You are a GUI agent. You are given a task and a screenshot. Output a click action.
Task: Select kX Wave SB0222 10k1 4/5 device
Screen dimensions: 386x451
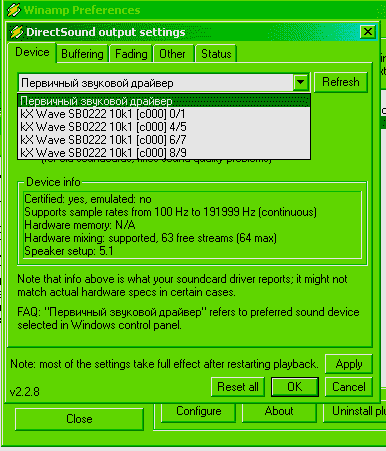(164, 127)
